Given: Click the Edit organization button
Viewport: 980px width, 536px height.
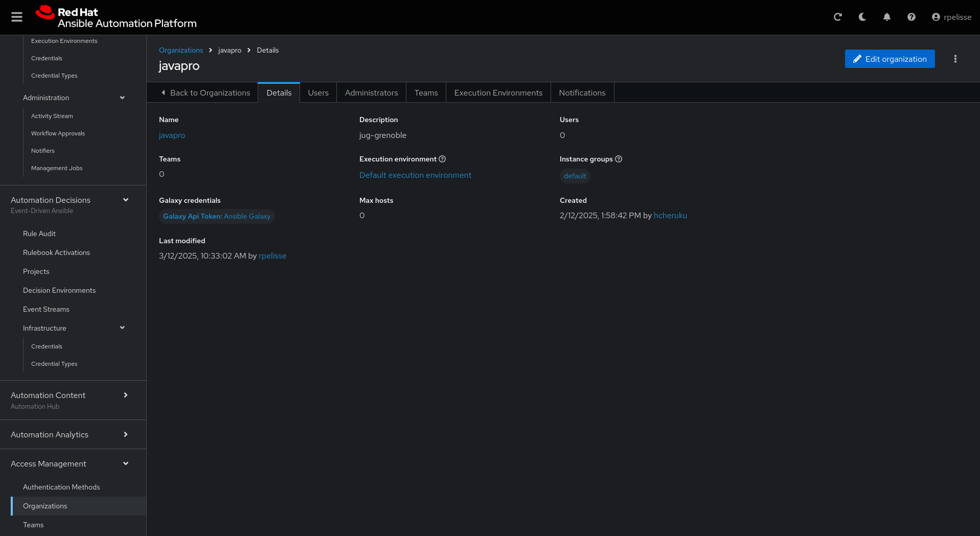Looking at the screenshot, I should [x=890, y=59].
